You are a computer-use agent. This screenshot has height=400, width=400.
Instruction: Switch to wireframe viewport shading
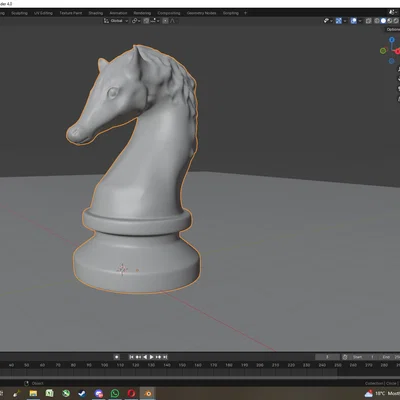[x=377, y=21]
